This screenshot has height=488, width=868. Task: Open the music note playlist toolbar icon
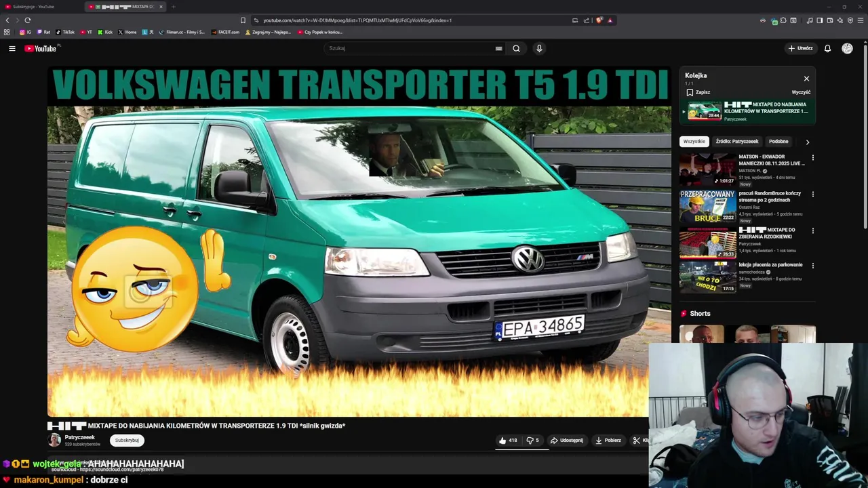point(810,20)
